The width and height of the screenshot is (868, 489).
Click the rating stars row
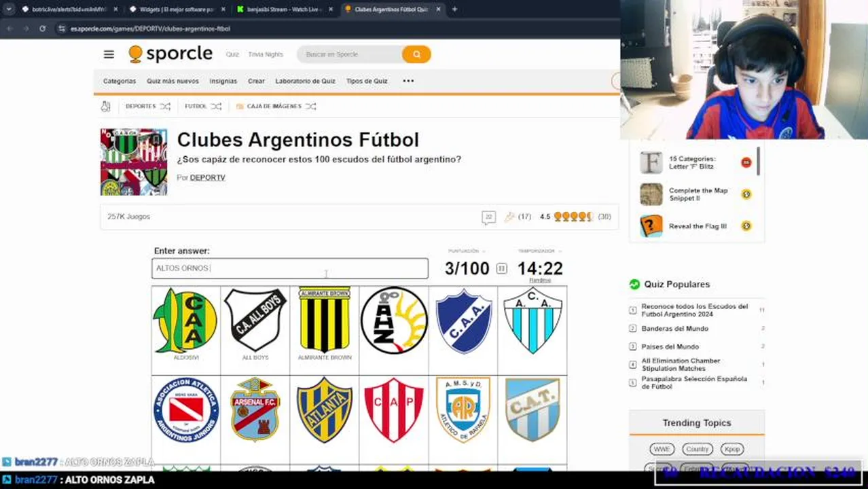tap(574, 217)
